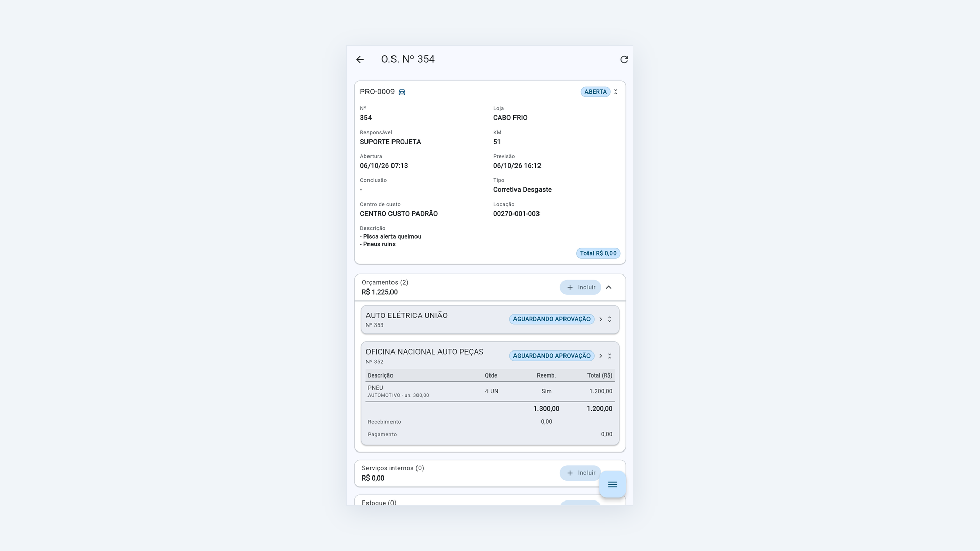Click the Total R$ 0,00 badge
This screenshot has width=980, height=551.
(598, 253)
